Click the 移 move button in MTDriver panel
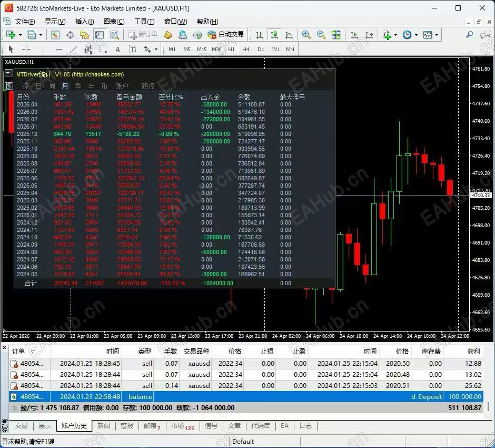 [x=8, y=85]
